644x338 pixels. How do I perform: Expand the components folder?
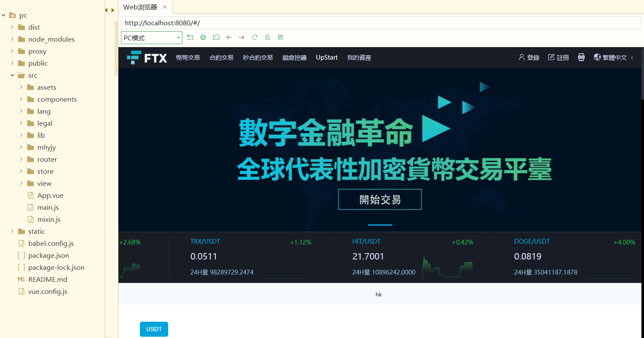tap(20, 99)
